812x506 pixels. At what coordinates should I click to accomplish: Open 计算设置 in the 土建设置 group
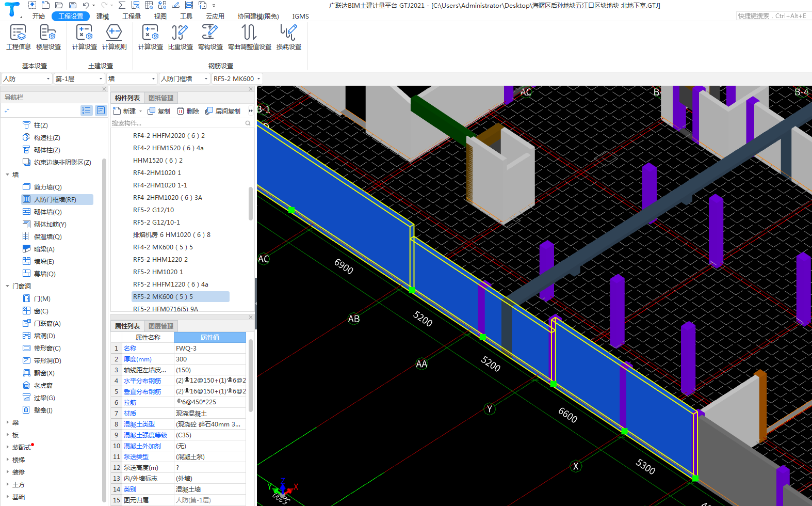[84, 37]
